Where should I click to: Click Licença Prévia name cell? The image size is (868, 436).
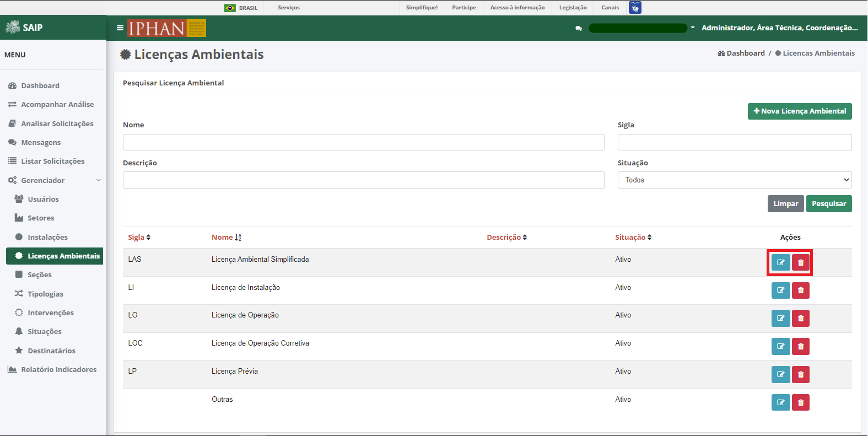235,371
